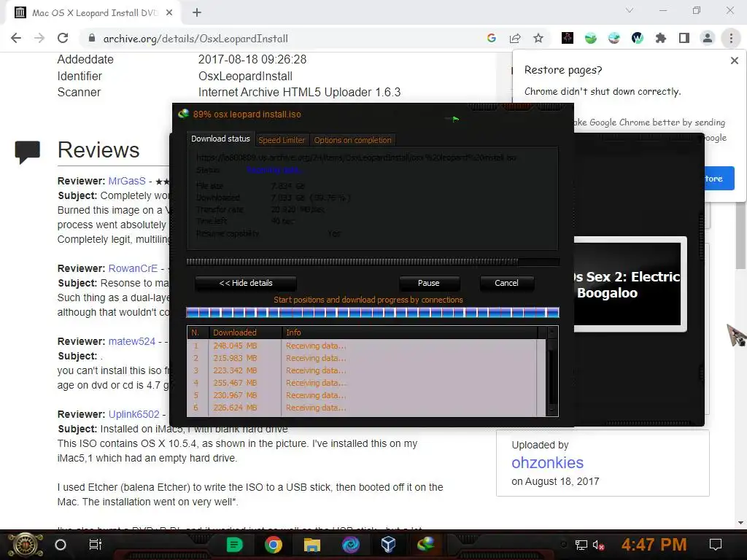Open a new browser tab
747x560 pixels.
[197, 13]
